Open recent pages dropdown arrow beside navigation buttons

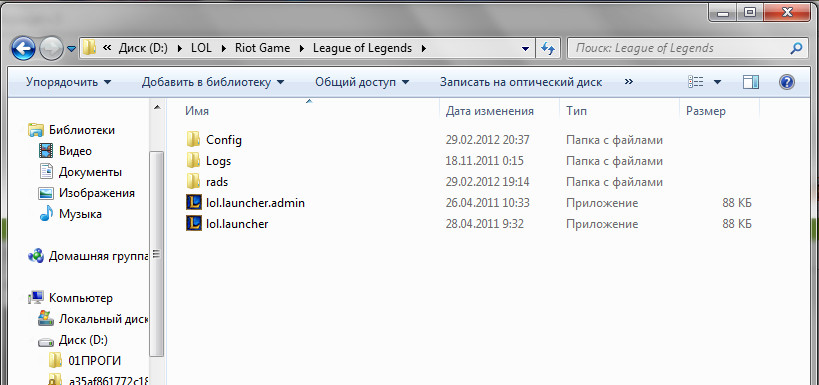click(x=72, y=49)
